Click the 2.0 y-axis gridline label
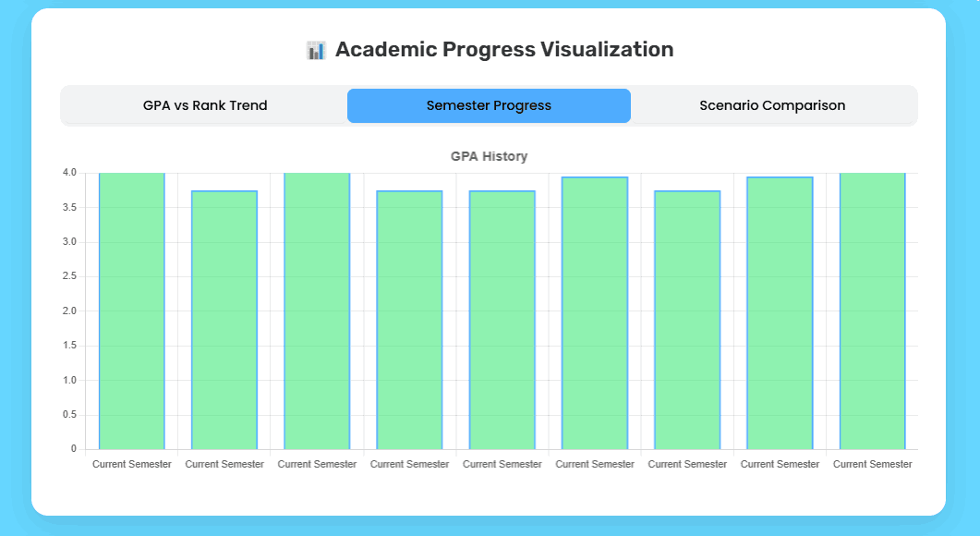 tap(69, 311)
